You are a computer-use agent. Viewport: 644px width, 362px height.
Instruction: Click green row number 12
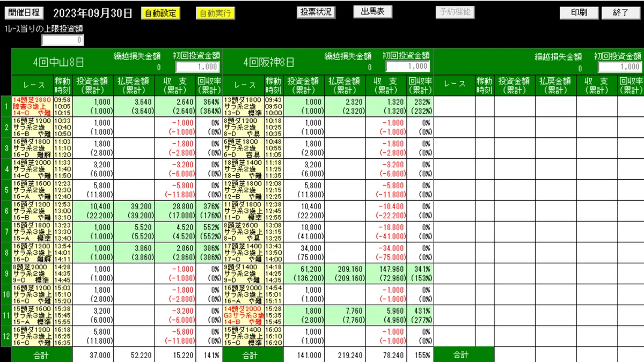(x=6, y=337)
